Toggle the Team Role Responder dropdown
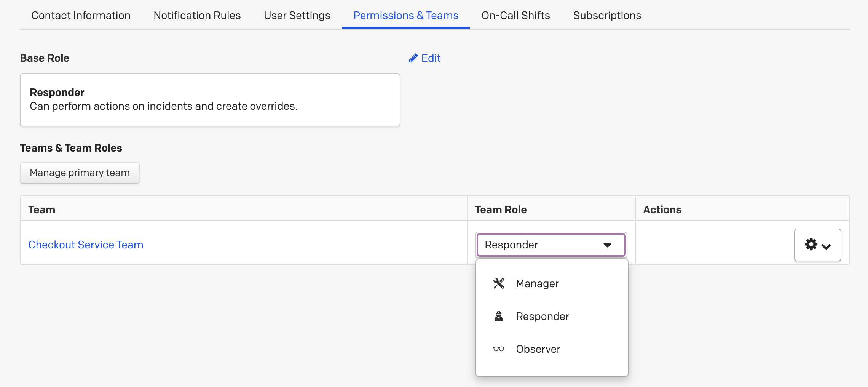 coord(550,245)
